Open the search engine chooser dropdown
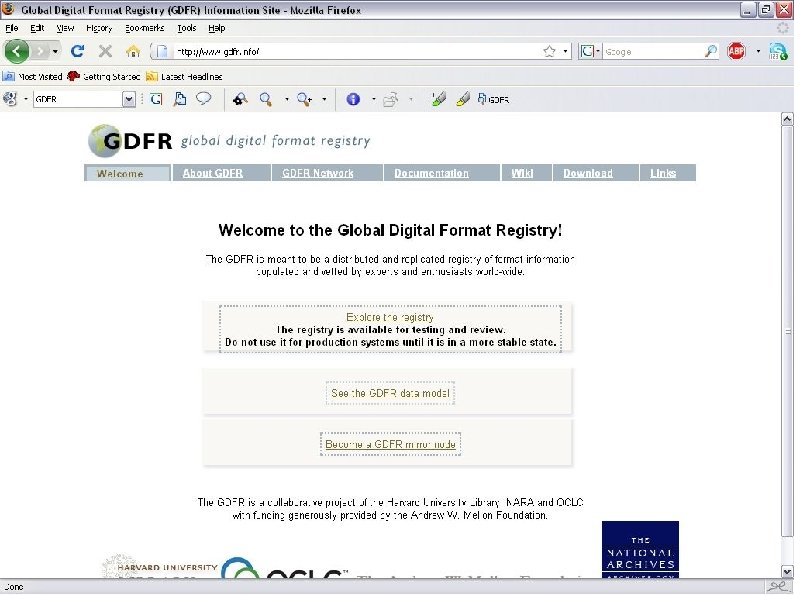 590,51
